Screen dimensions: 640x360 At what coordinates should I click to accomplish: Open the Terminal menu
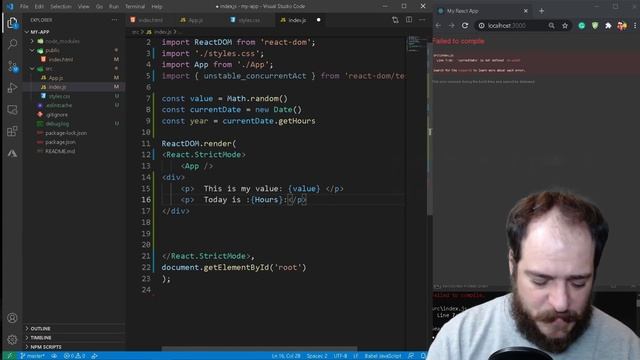coord(135,7)
